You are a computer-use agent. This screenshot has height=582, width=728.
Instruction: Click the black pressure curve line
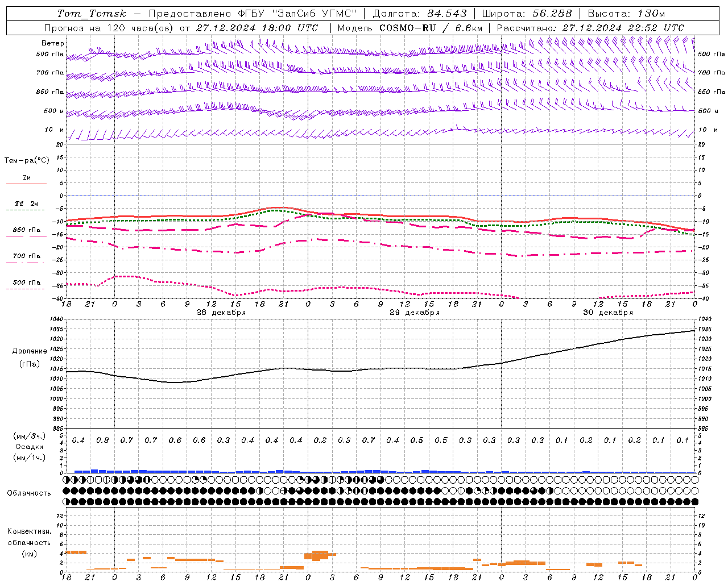[x=380, y=369]
